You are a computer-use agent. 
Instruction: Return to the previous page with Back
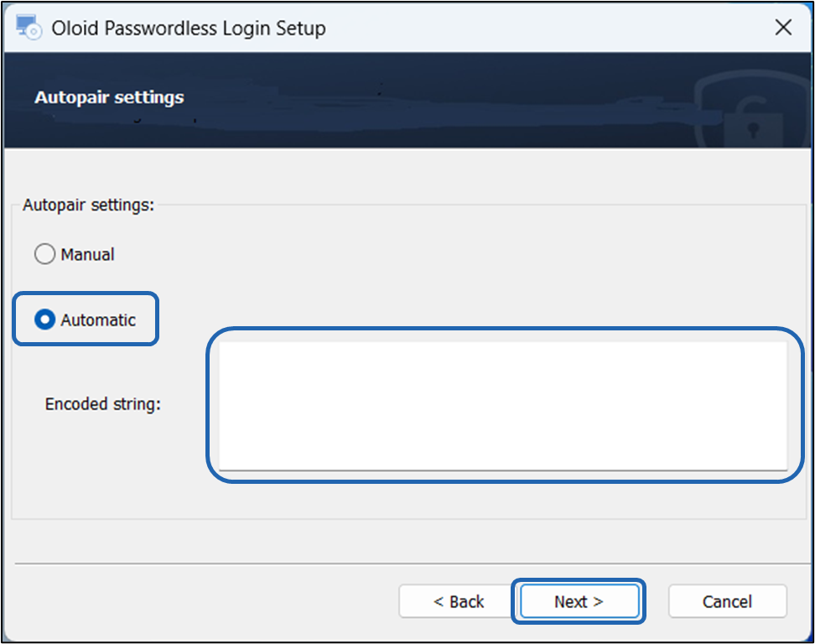458,601
